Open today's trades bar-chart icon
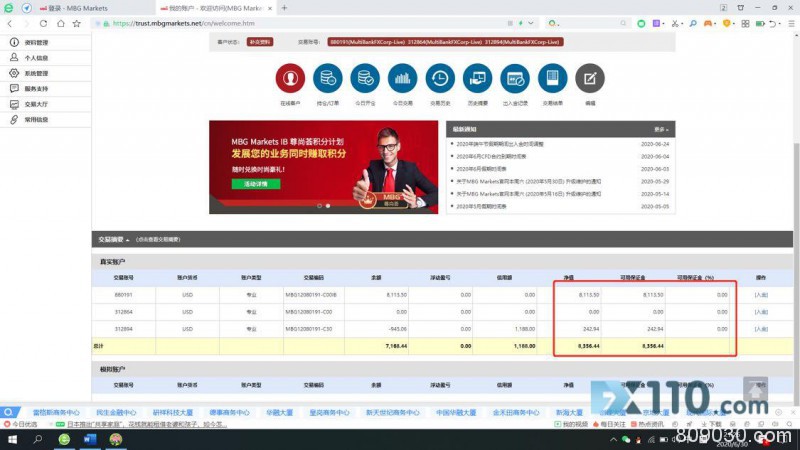This screenshot has width=800, height=450. click(403, 78)
